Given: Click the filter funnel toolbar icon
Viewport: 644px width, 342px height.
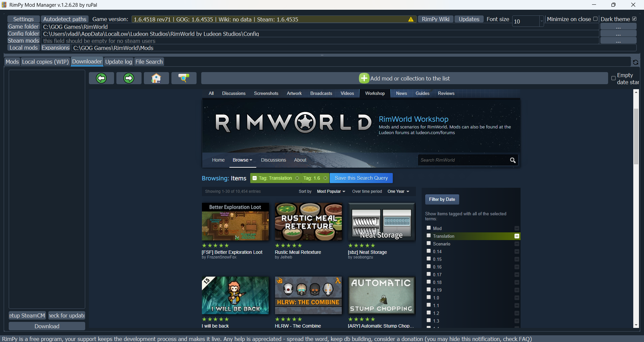Looking at the screenshot, I should 184,78.
